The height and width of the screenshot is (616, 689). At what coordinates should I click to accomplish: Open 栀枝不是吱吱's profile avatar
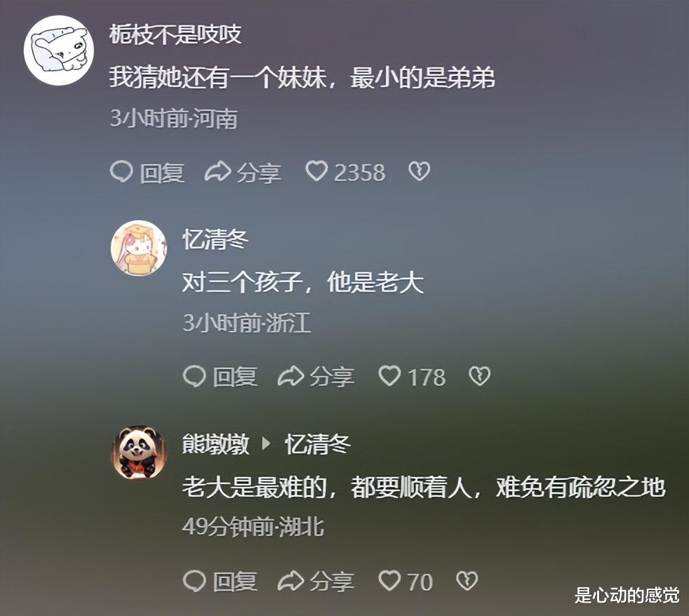point(59,50)
